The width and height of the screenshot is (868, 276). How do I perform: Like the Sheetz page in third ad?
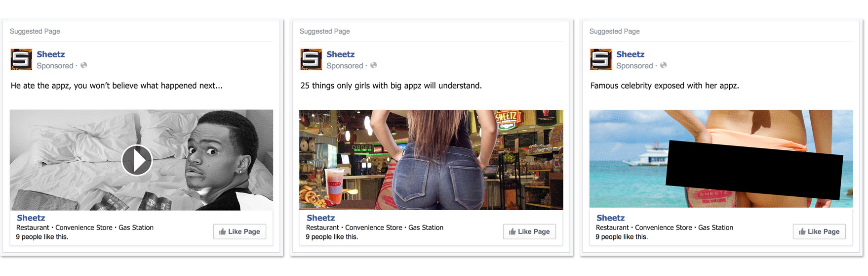[x=819, y=231]
